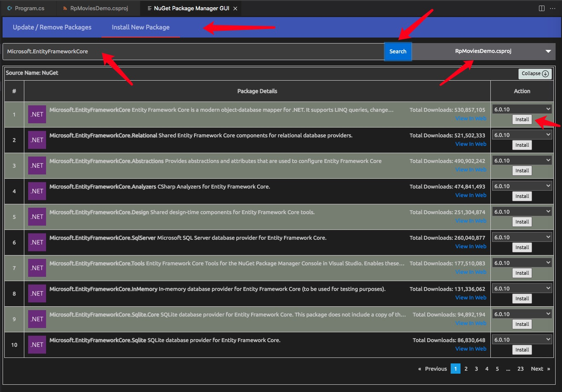The image size is (562, 392).
Task: Click the split editor icon
Action: tap(542, 8)
